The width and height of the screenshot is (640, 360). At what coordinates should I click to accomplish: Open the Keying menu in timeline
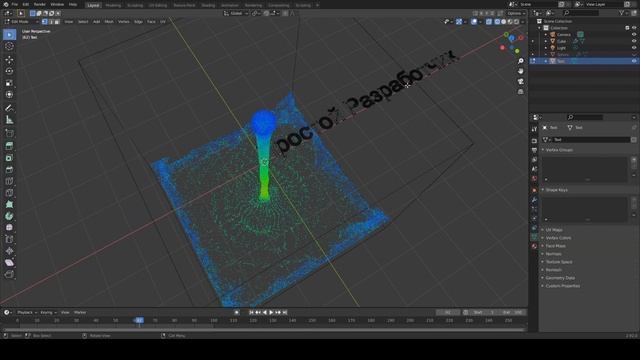[x=48, y=313]
